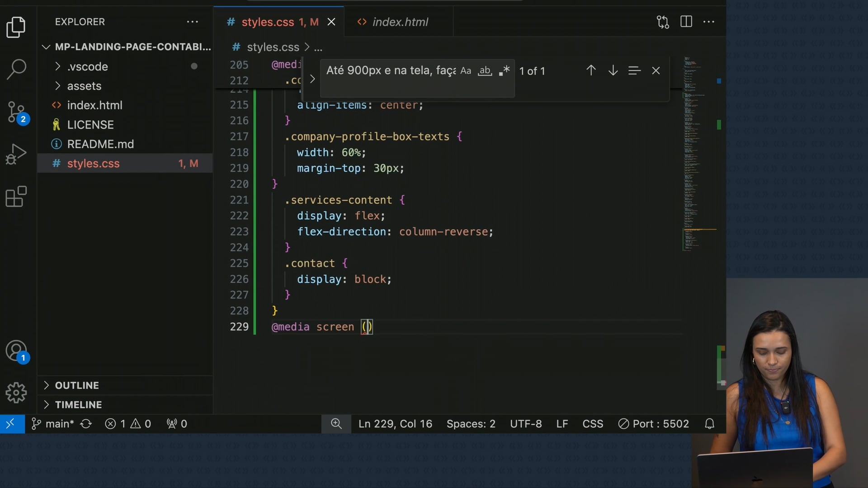The width and height of the screenshot is (868, 488).
Task: Click notifications bell in status bar
Action: pos(709,424)
